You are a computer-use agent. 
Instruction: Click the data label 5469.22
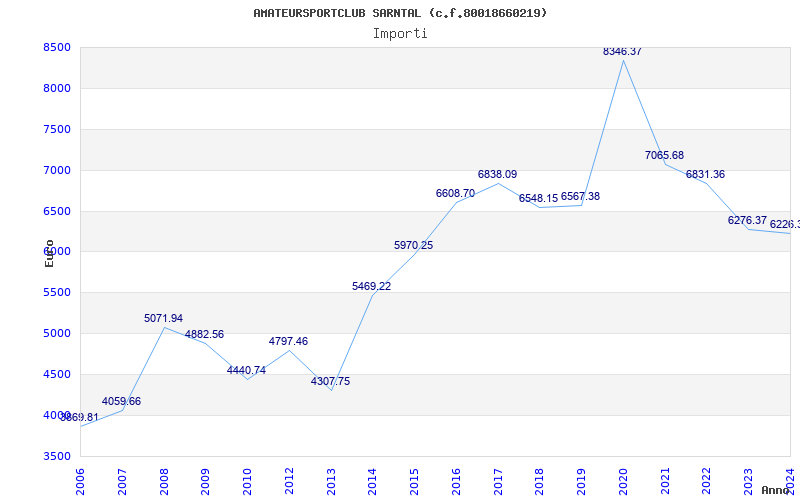pyautogui.click(x=371, y=286)
